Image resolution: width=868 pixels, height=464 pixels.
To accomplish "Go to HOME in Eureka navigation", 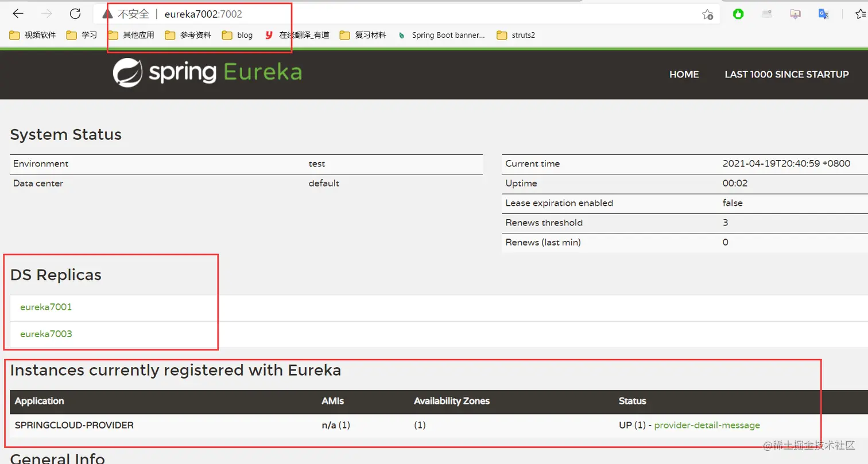I will click(684, 75).
